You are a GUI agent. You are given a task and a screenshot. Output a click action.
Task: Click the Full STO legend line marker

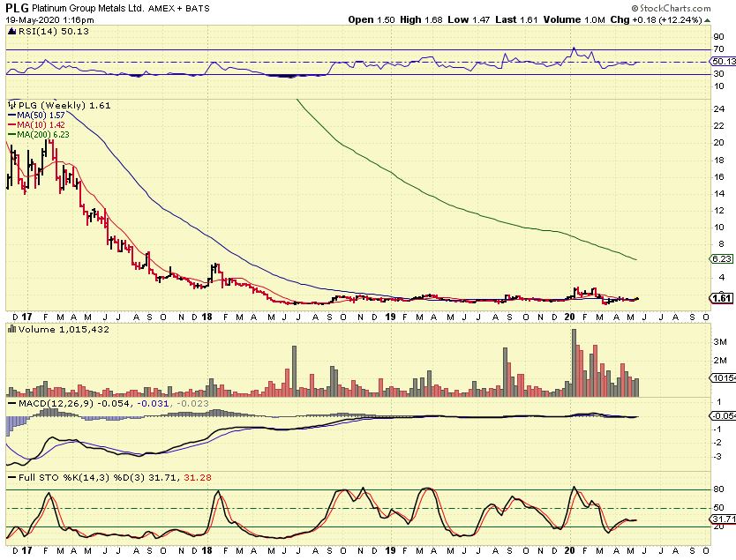pos(12,478)
